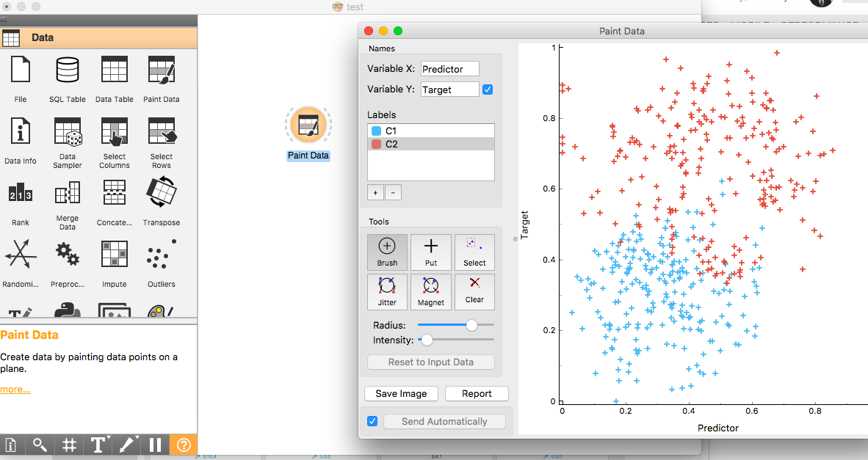Toggle the canvas grid hash icon
The image size is (868, 460).
(x=69, y=445)
